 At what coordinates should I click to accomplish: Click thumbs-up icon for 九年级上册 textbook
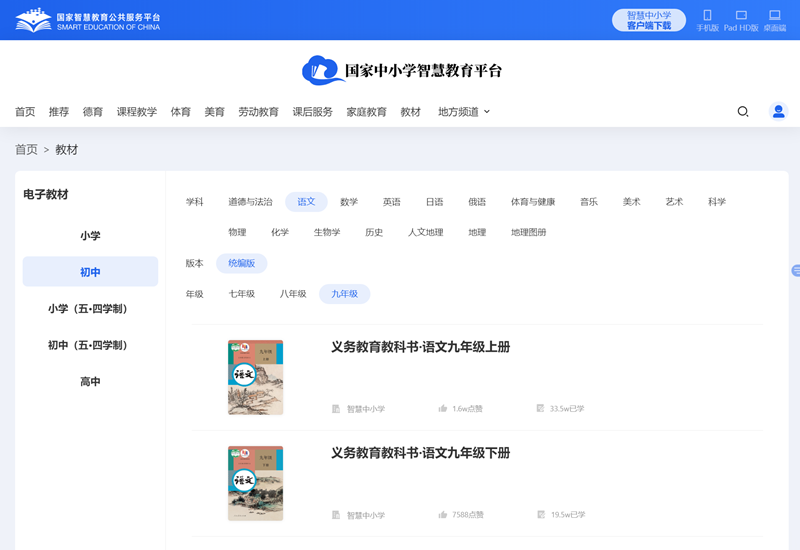tap(443, 409)
